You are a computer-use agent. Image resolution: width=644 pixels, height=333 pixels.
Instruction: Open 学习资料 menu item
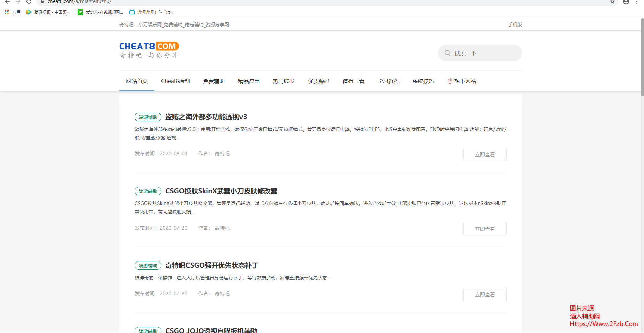click(388, 81)
